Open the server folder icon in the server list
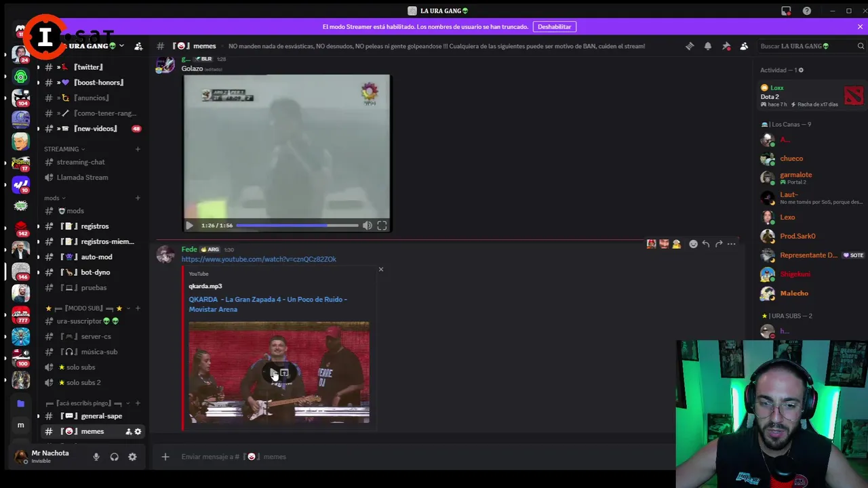This screenshot has width=868, height=488. click(x=20, y=403)
